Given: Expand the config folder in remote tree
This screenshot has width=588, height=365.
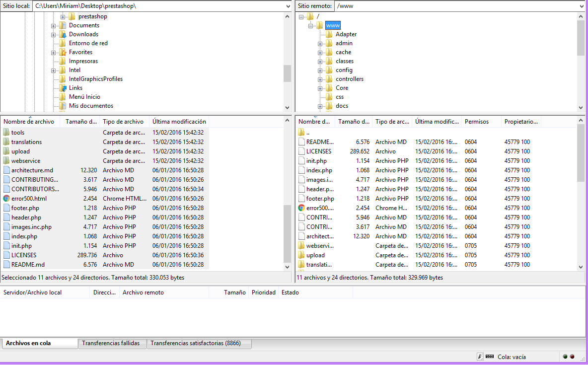Looking at the screenshot, I should pyautogui.click(x=320, y=71).
